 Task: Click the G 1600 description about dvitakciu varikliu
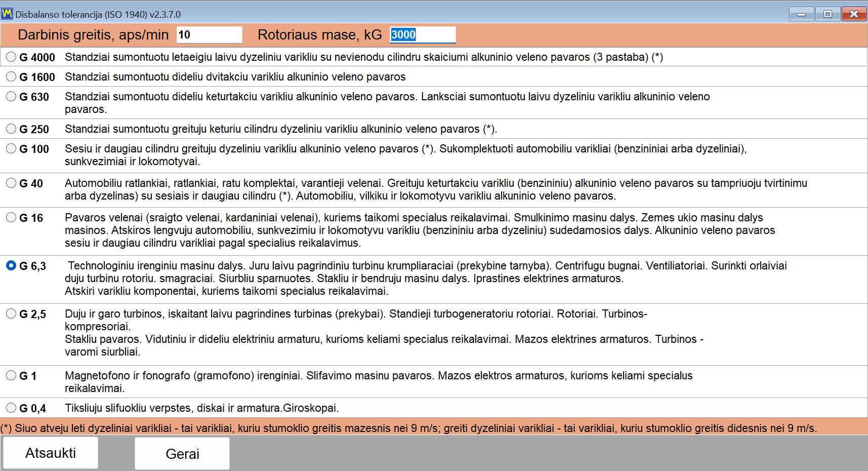[x=235, y=77]
